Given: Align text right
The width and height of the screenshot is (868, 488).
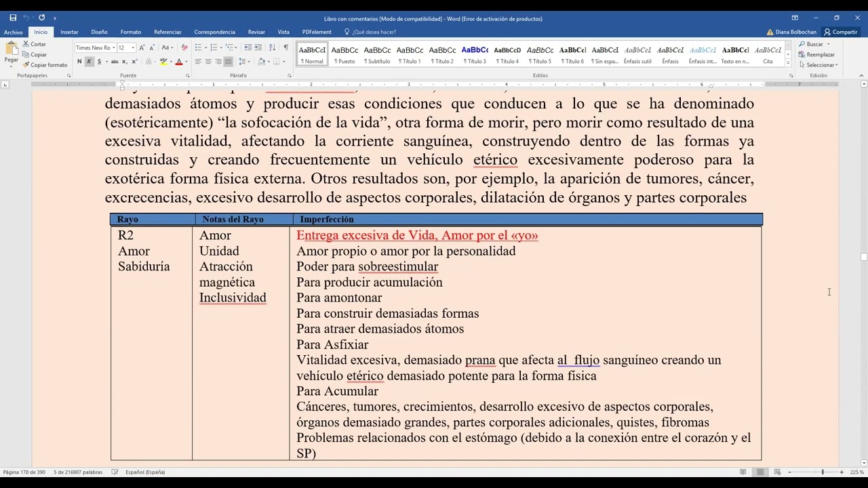Looking at the screenshot, I should (218, 62).
